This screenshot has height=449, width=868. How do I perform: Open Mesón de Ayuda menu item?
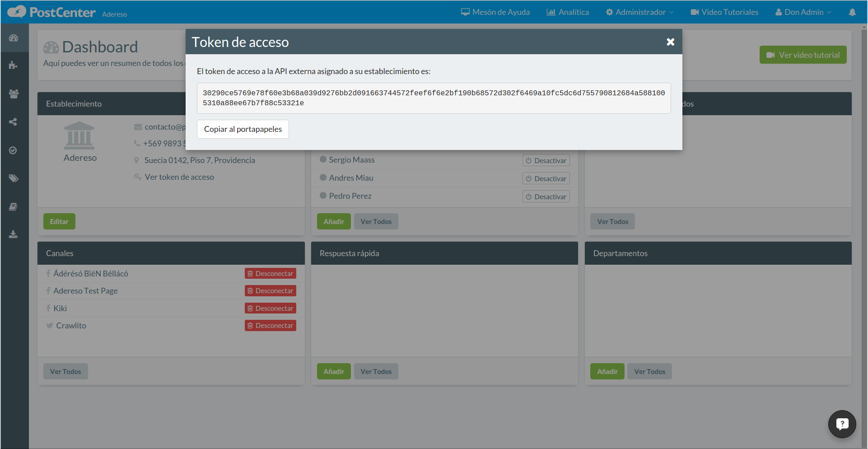click(x=495, y=12)
